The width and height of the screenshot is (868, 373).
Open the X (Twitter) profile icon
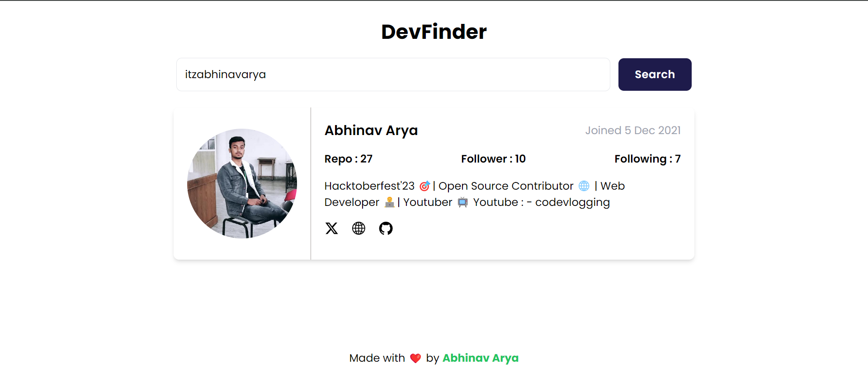tap(331, 228)
